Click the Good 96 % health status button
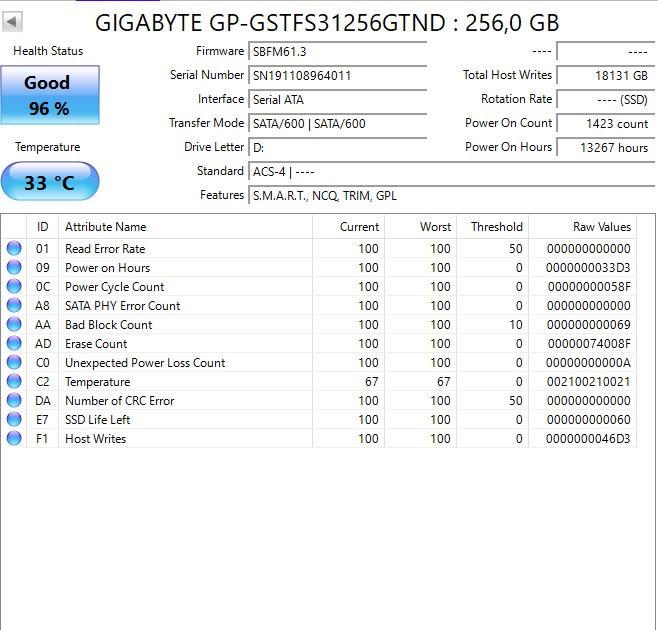Screen dimensions: 658x630 click(50, 95)
